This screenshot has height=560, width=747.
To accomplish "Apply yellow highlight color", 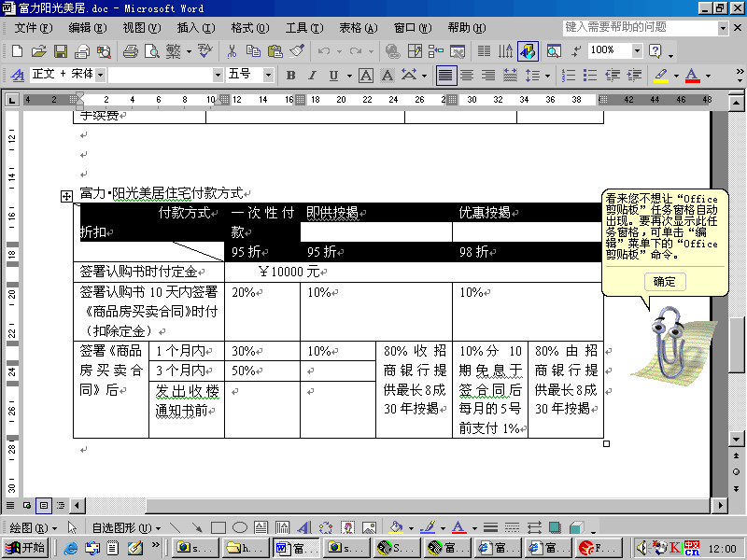I will [661, 76].
